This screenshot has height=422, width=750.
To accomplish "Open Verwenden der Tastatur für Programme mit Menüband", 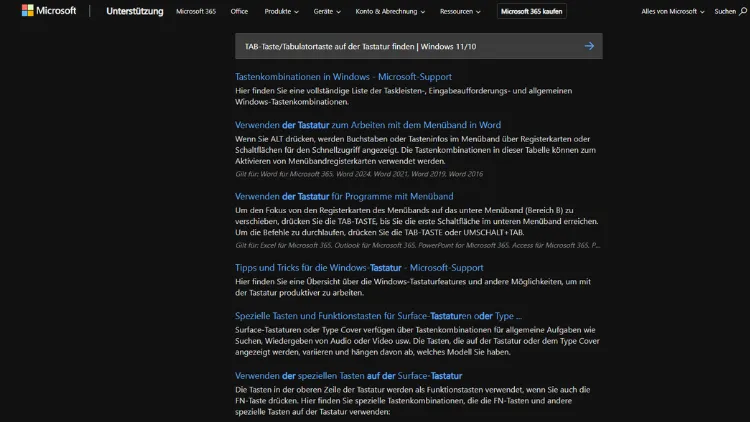I will coord(344,196).
